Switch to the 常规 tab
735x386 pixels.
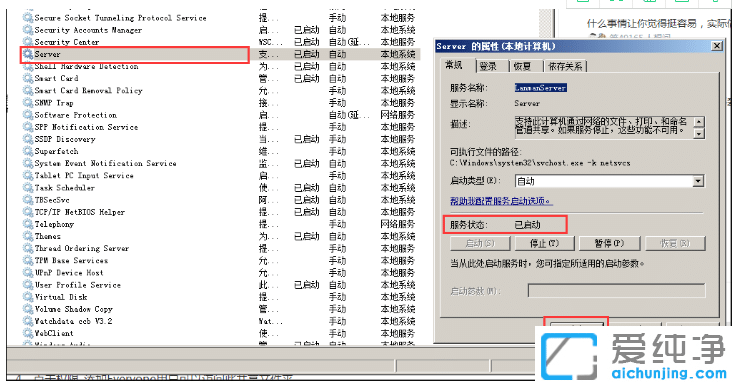(454, 65)
